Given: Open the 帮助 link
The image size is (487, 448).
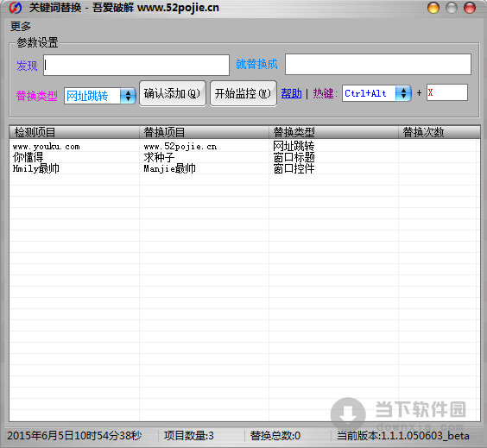Looking at the screenshot, I should click(291, 93).
